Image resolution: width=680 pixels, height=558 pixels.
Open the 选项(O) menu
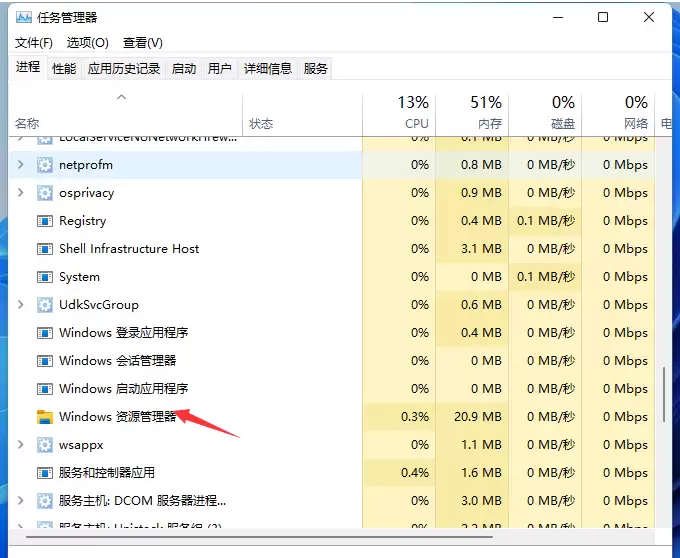[x=88, y=43]
